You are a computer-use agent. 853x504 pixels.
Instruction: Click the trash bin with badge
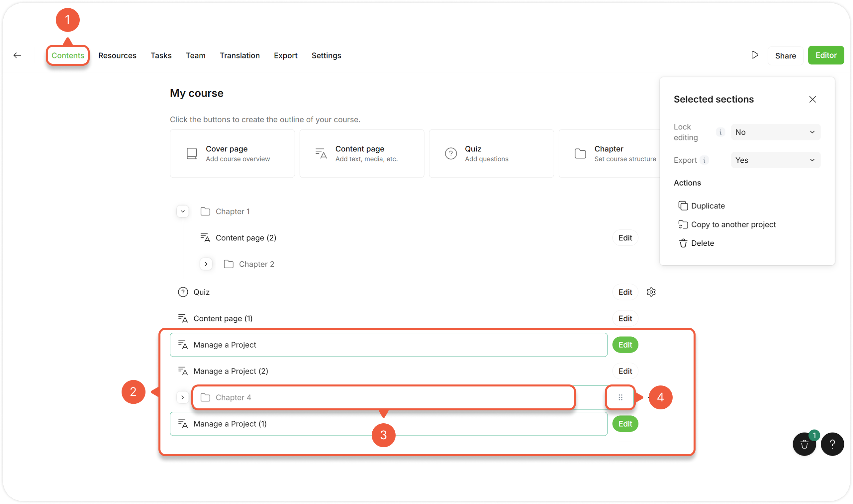coord(804,444)
